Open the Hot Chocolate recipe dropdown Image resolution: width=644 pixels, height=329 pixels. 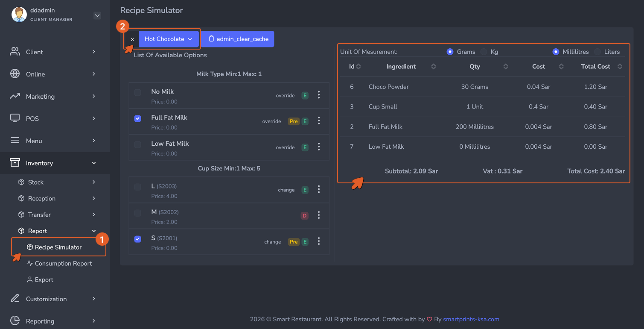point(169,39)
